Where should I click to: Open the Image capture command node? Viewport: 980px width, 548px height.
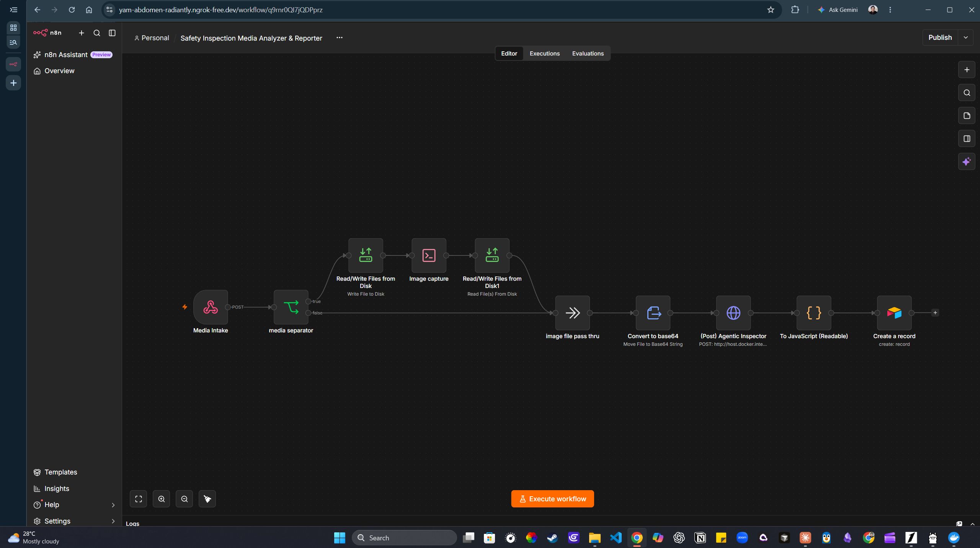[x=429, y=255]
